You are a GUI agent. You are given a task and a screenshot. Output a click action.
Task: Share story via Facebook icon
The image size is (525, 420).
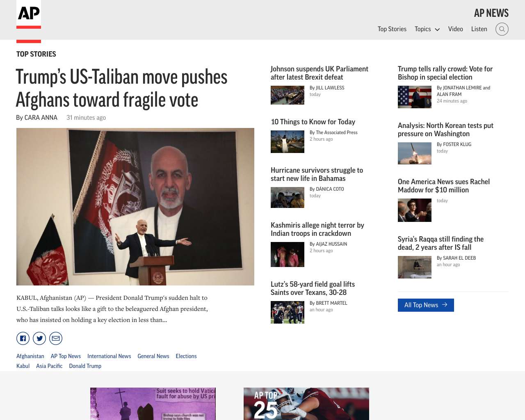pos(23,338)
